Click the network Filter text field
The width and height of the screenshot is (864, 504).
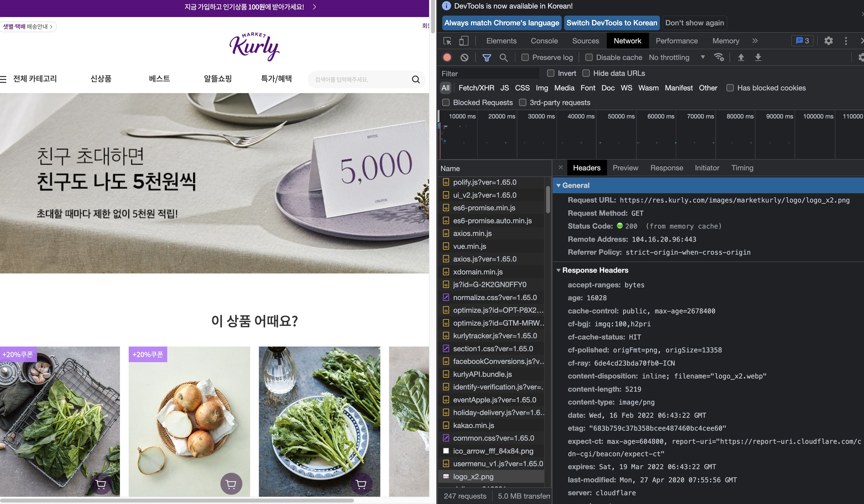coord(489,74)
